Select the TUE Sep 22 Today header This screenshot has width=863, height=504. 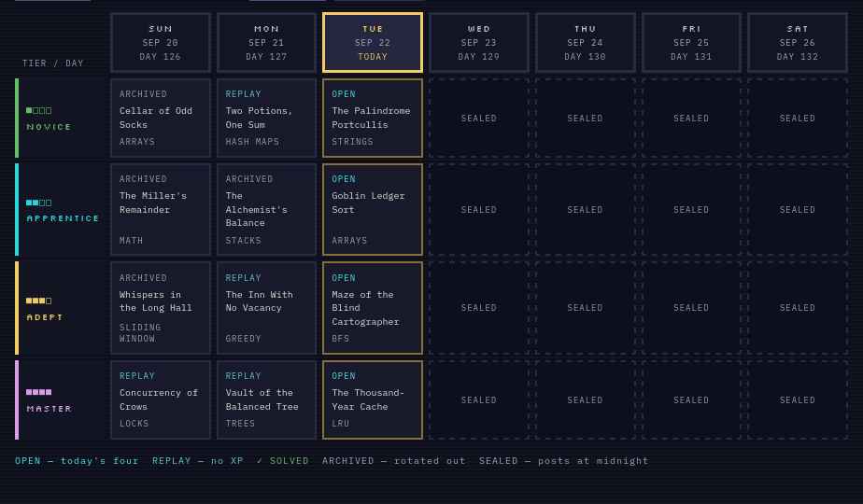coord(373,42)
